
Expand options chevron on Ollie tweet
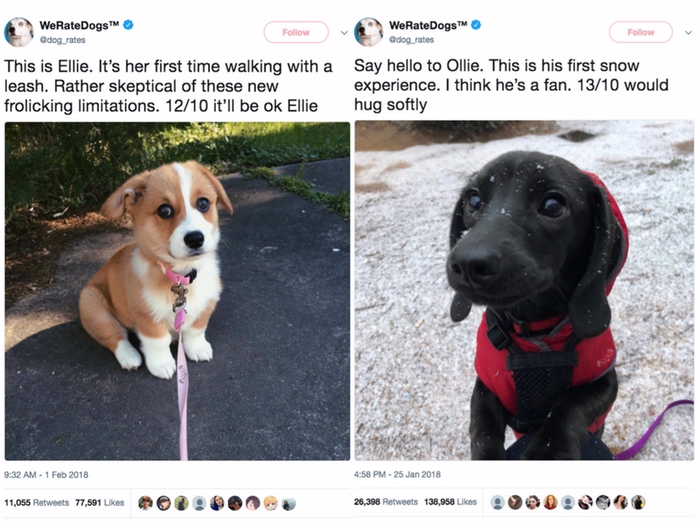tap(688, 33)
